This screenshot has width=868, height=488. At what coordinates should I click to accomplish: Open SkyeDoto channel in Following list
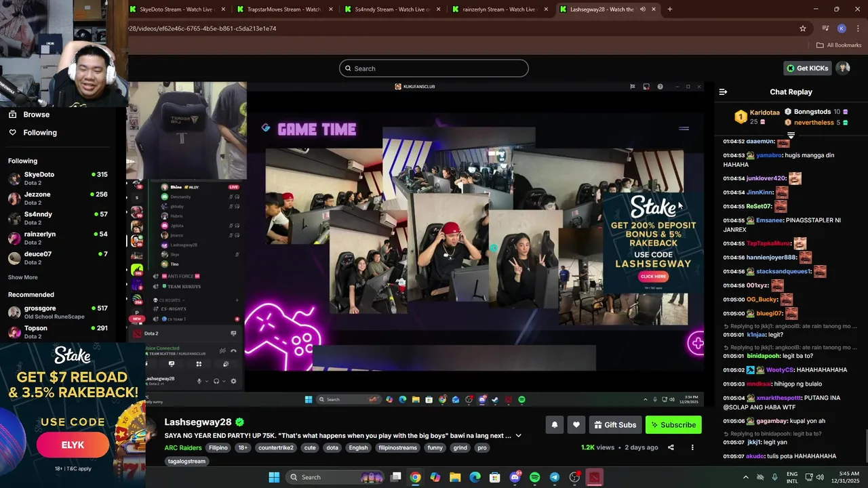[58, 178]
